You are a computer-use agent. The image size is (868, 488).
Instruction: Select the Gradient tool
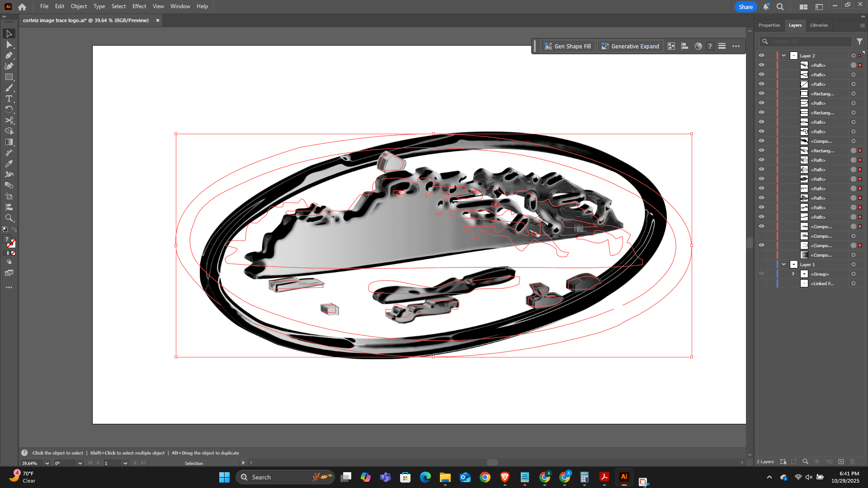pos(9,142)
